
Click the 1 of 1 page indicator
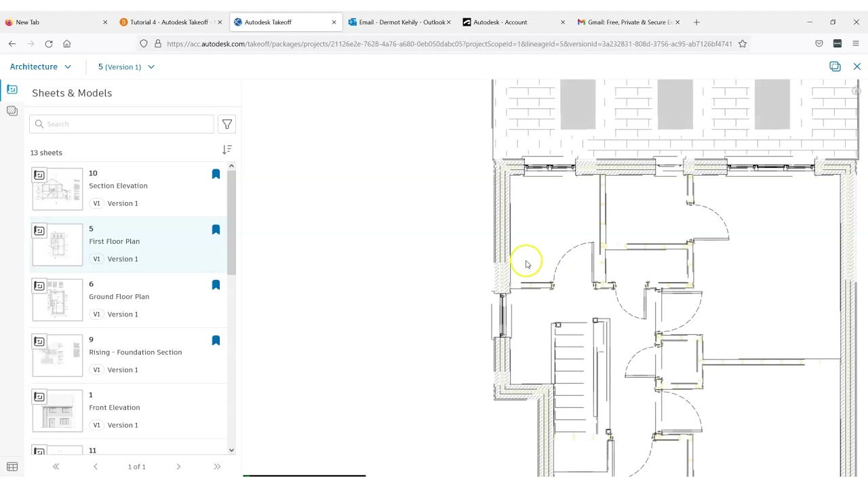137,467
